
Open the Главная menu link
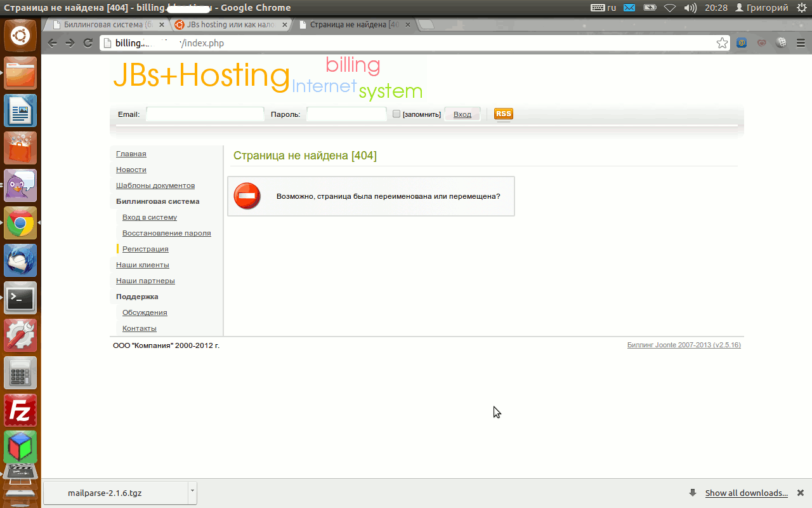[131, 154]
